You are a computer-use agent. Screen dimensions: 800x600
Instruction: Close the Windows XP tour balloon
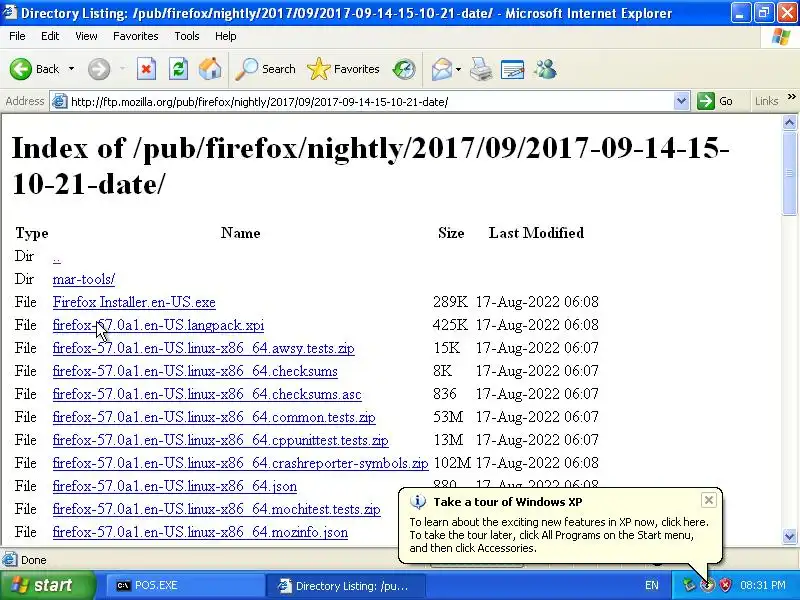coord(709,500)
